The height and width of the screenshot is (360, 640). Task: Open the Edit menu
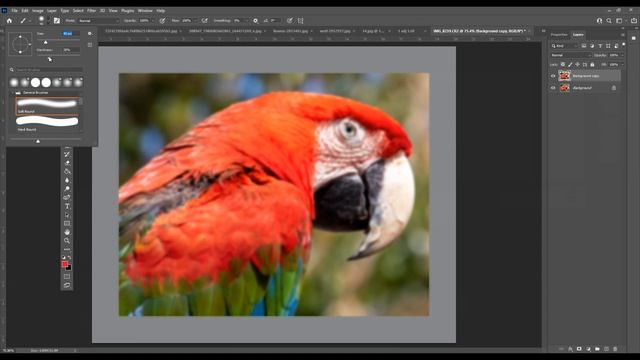click(x=25, y=11)
